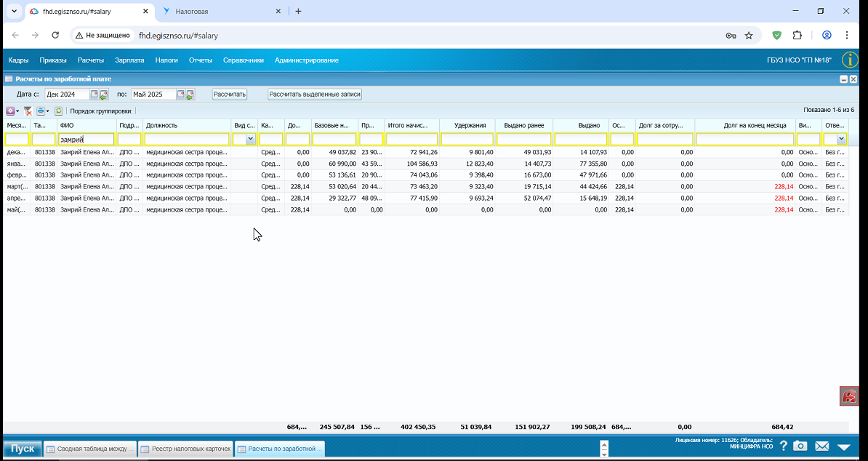The image size is (868, 461).
Task: Click the 'Пуск' start button
Action: [22, 449]
